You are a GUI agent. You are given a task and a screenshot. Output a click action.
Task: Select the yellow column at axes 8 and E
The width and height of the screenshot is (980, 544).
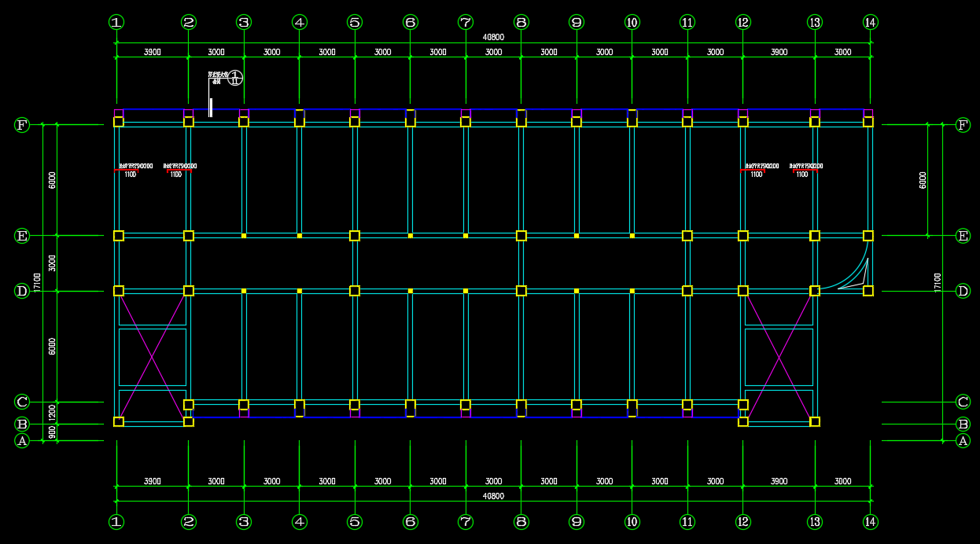[521, 236]
